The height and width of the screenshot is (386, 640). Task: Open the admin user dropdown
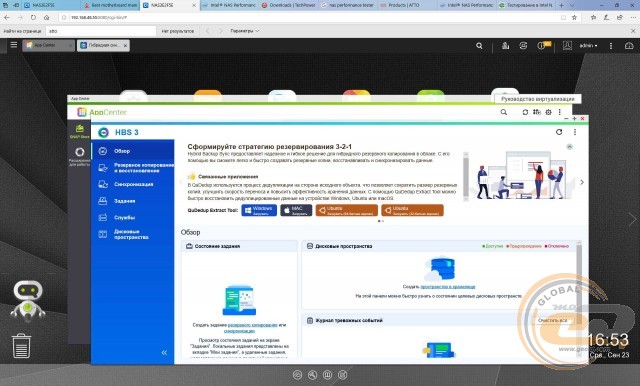point(588,46)
